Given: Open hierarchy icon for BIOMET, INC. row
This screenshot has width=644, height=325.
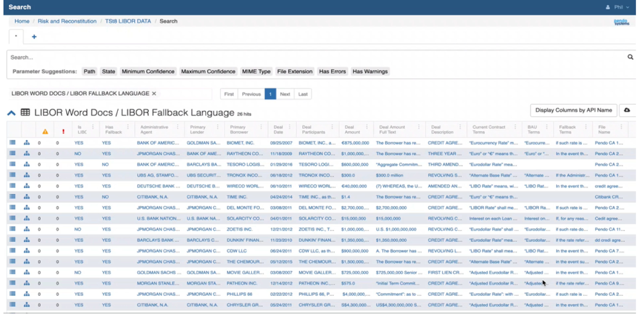Looking at the screenshot, I should (26, 143).
